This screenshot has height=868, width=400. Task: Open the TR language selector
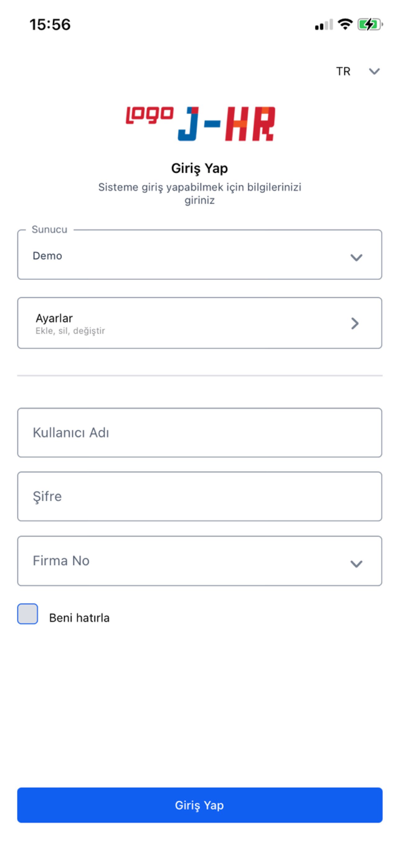pyautogui.click(x=344, y=71)
